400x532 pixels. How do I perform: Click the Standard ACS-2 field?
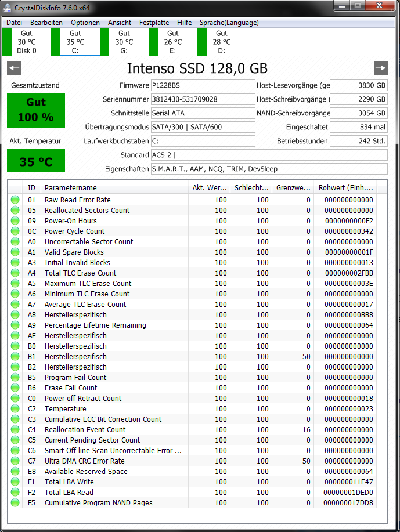pos(269,155)
